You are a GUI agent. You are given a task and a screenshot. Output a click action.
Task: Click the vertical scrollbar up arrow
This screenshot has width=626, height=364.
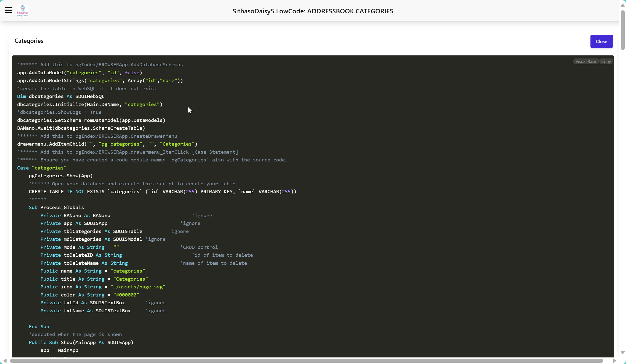point(622,5)
